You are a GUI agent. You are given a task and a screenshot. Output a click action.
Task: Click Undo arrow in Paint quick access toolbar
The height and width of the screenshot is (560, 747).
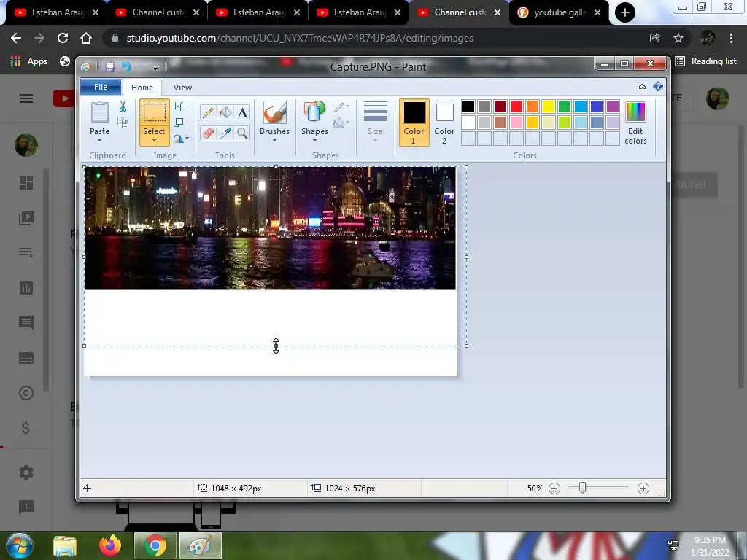tap(126, 66)
